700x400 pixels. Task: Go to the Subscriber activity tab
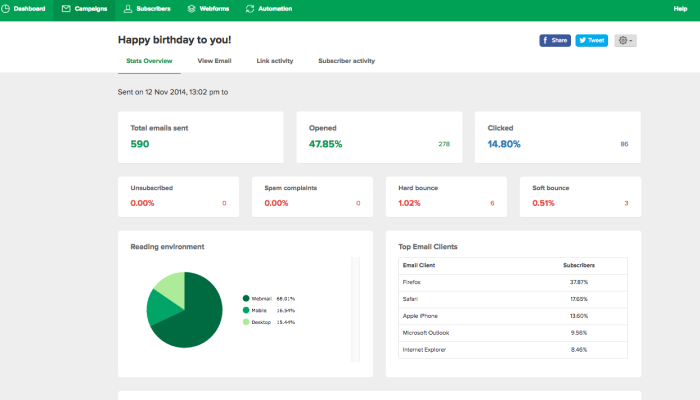tap(346, 61)
